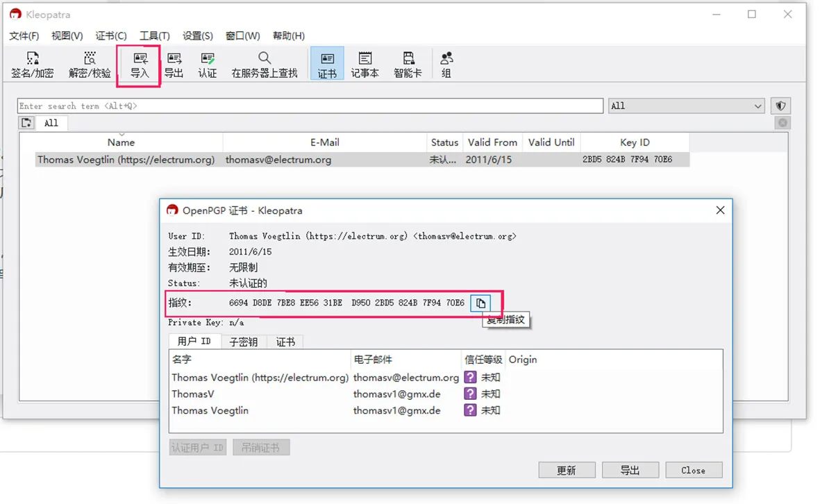The width and height of the screenshot is (820, 504).
Task: Sort by the Status column header
Action: pos(444,142)
